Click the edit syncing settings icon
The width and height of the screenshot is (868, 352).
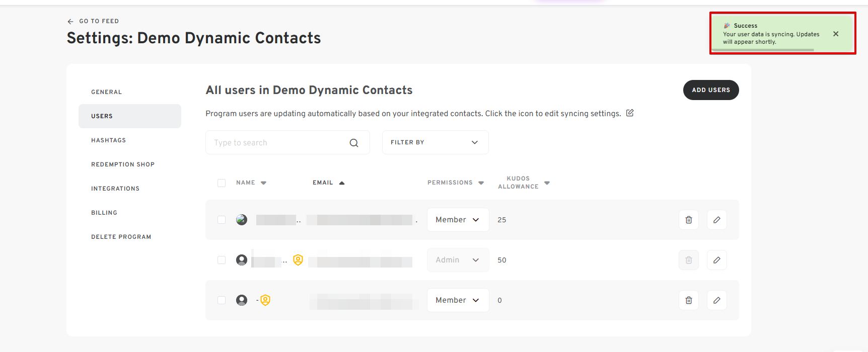click(x=630, y=113)
